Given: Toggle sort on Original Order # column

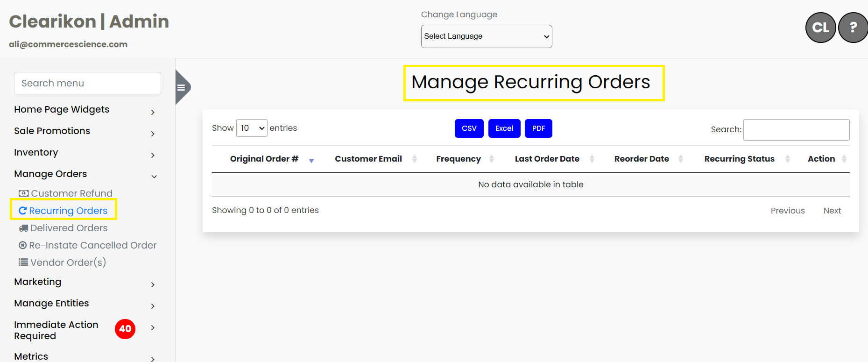Looking at the screenshot, I should 311,160.
